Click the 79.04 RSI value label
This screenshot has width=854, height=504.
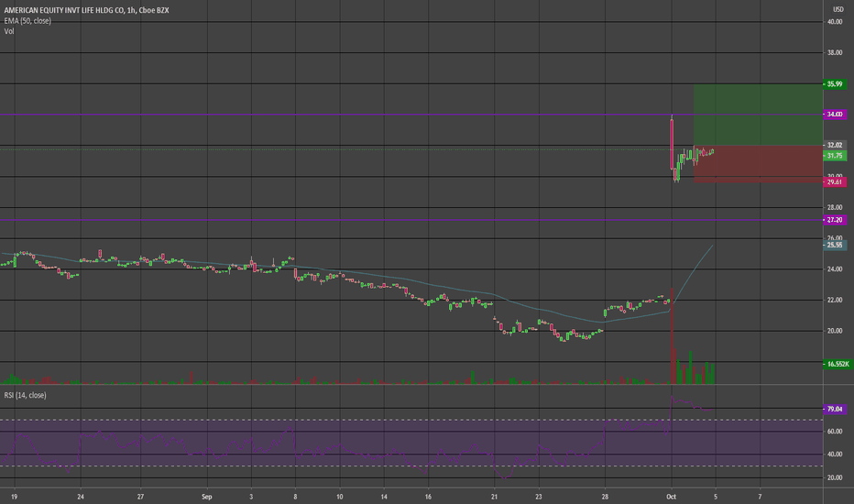[x=835, y=409]
